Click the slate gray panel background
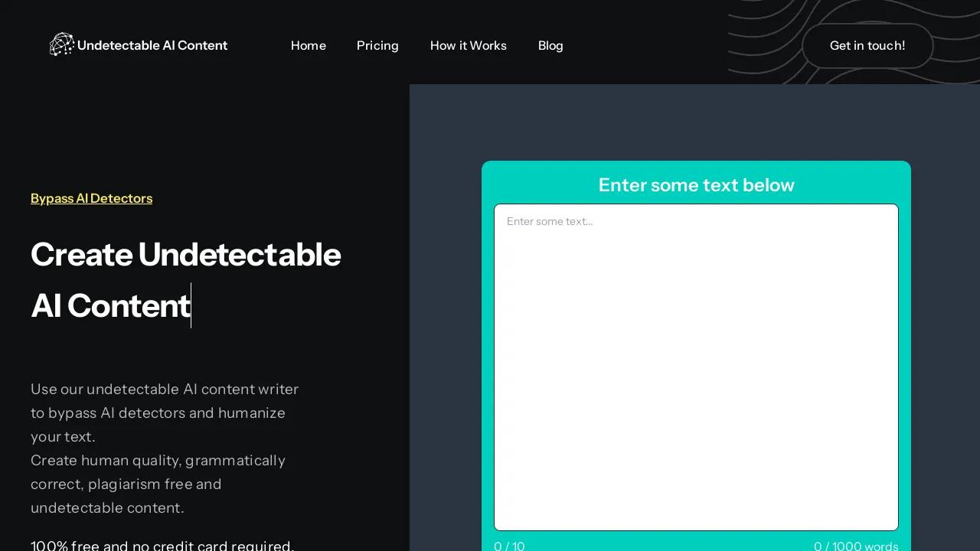The image size is (980, 551). pos(444,306)
